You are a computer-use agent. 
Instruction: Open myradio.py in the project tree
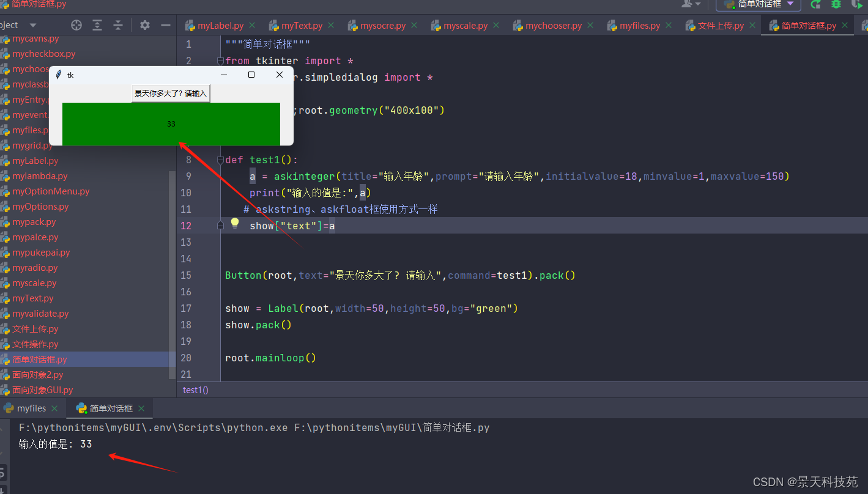coord(35,268)
